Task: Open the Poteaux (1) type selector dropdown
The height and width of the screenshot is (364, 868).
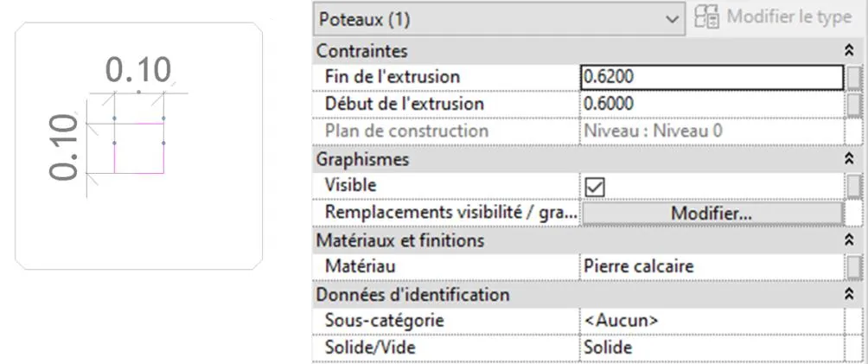Action: 674,18
